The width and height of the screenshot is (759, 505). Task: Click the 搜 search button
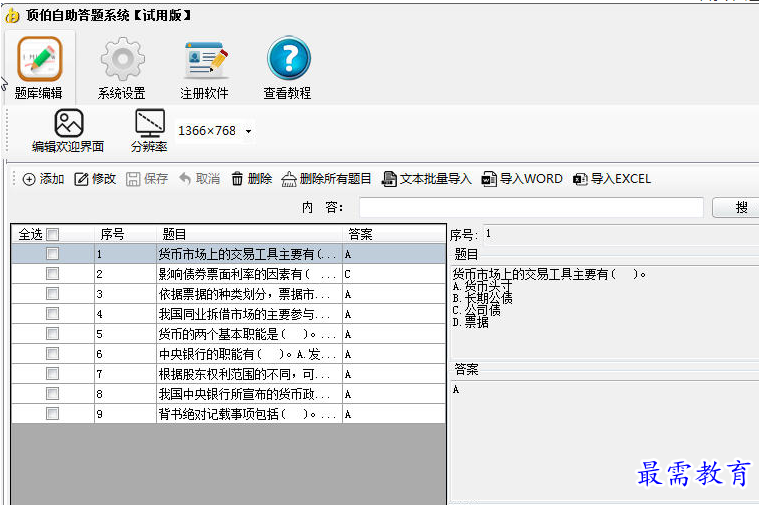coord(736,208)
